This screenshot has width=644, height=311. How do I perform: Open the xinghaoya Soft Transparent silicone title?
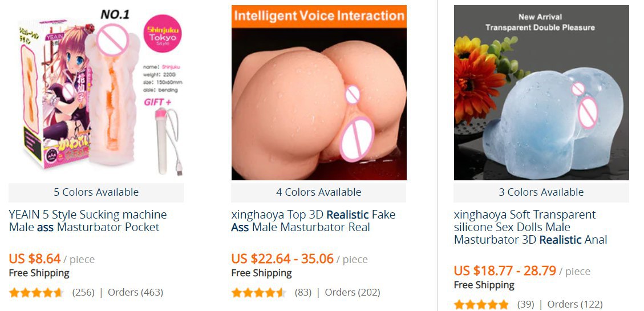[x=530, y=227]
